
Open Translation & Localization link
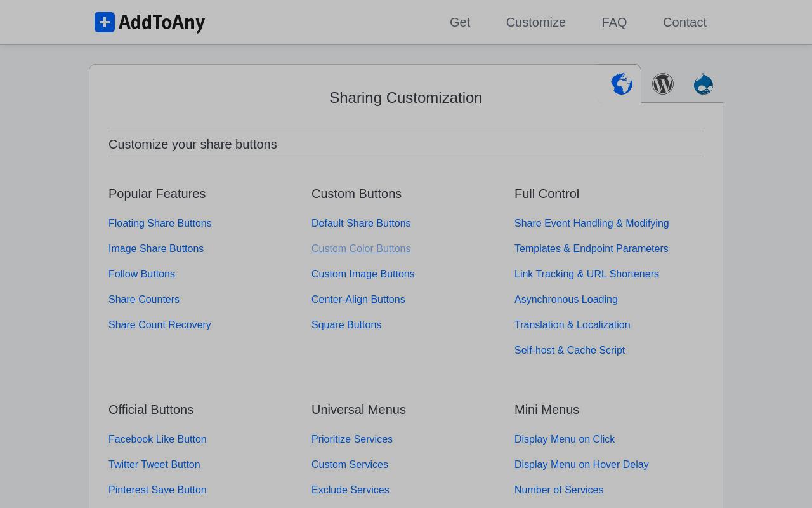tap(572, 324)
